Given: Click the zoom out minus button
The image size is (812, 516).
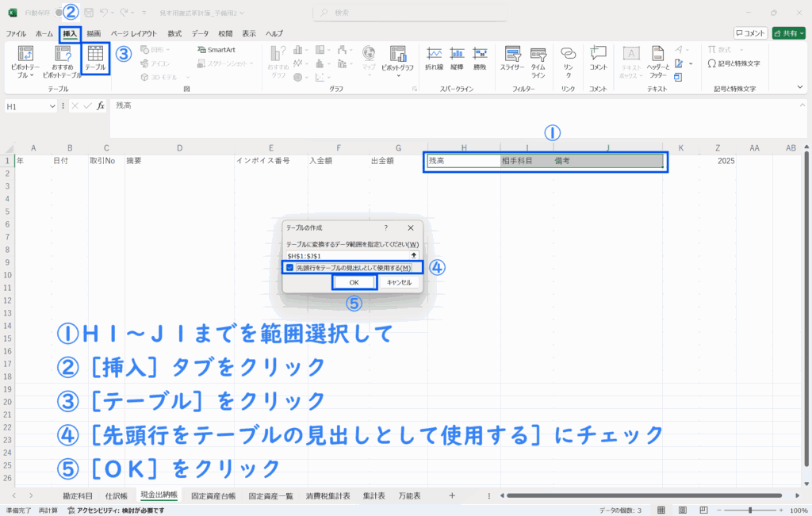Looking at the screenshot, I should [720, 510].
